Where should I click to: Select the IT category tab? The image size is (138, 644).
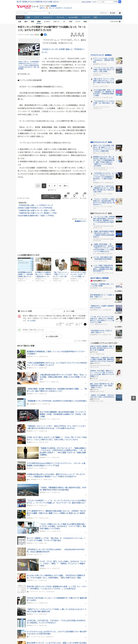(x=64, y=21)
